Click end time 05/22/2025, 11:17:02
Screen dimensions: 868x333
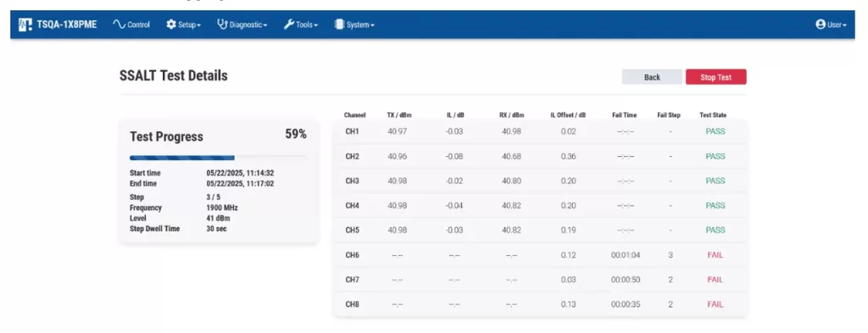[x=240, y=184]
